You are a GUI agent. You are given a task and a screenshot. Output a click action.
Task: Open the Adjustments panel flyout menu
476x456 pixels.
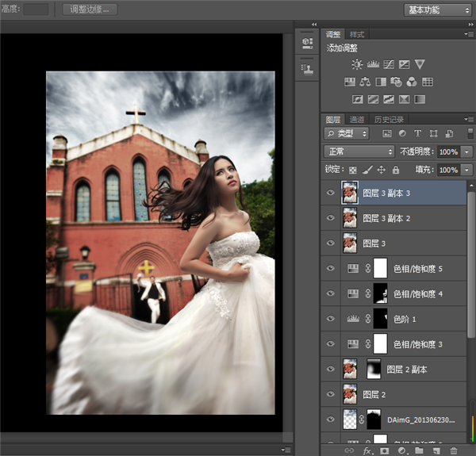470,34
